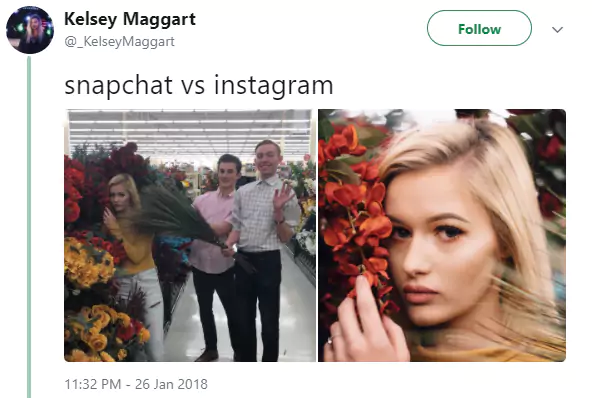Open the left store aisle photo

[190, 235]
